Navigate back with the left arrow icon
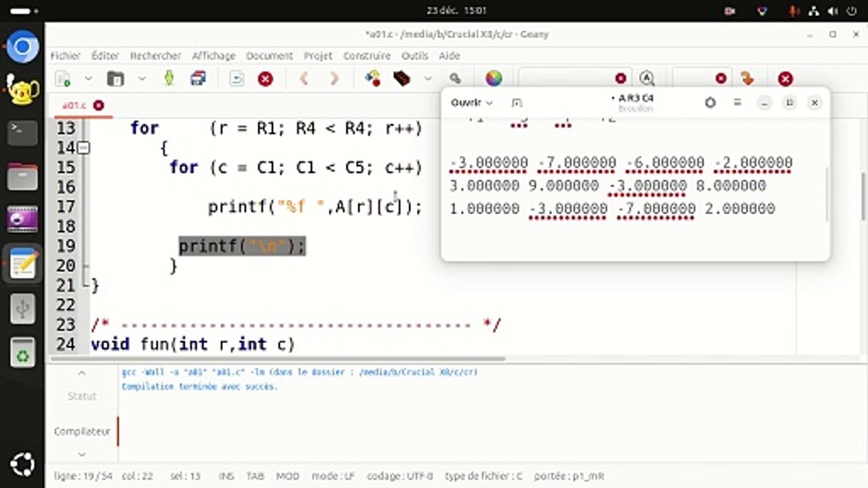The width and height of the screenshot is (868, 488). point(304,79)
